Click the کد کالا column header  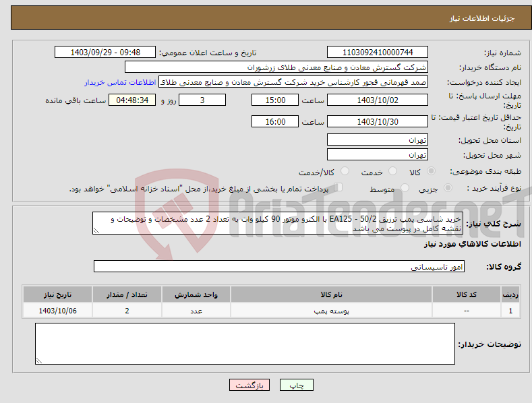[x=467, y=294]
